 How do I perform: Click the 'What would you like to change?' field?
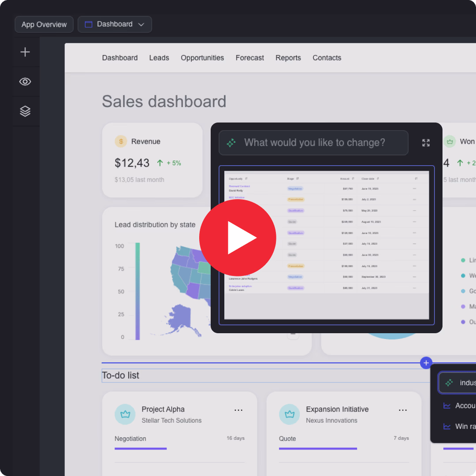pyautogui.click(x=314, y=143)
